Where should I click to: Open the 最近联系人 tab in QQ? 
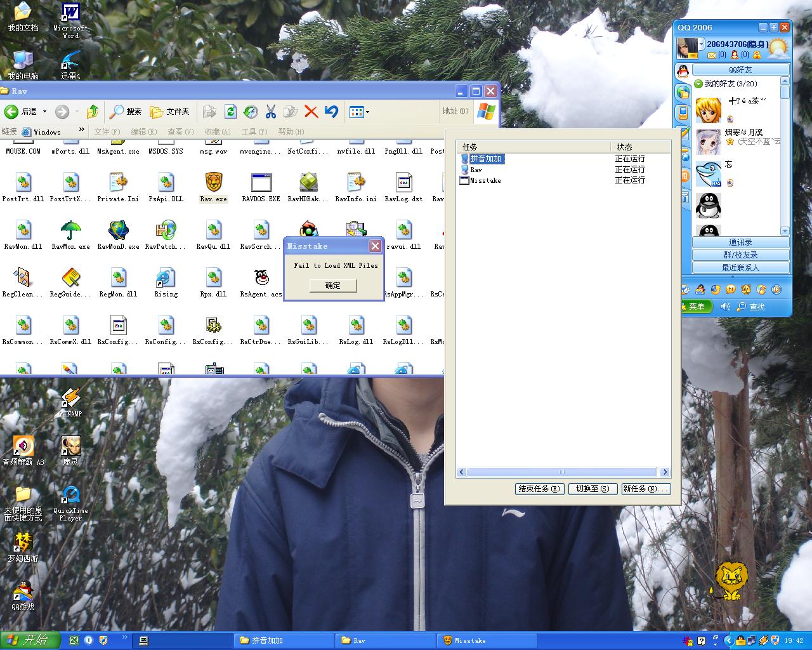[740, 268]
